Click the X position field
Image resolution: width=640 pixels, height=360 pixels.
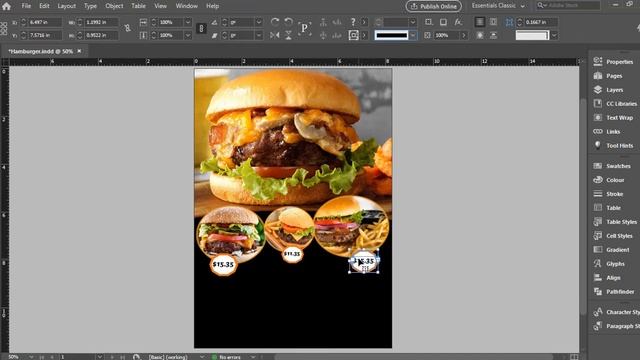tap(45, 22)
